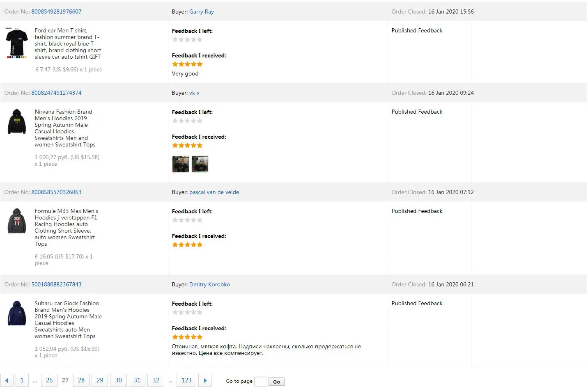
Task: View second buyer feedback photo from vk v
Action: pos(200,164)
